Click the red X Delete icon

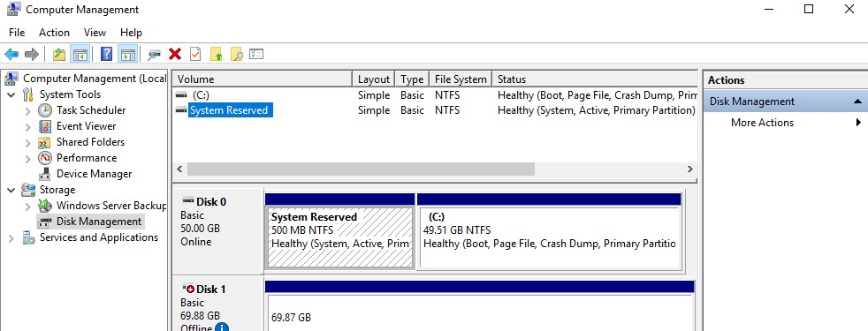point(175,54)
